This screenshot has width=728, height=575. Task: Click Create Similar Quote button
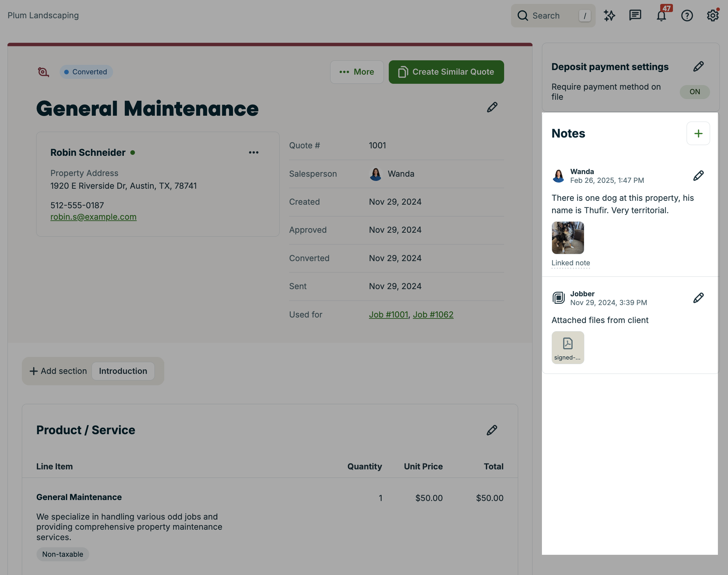tap(446, 72)
